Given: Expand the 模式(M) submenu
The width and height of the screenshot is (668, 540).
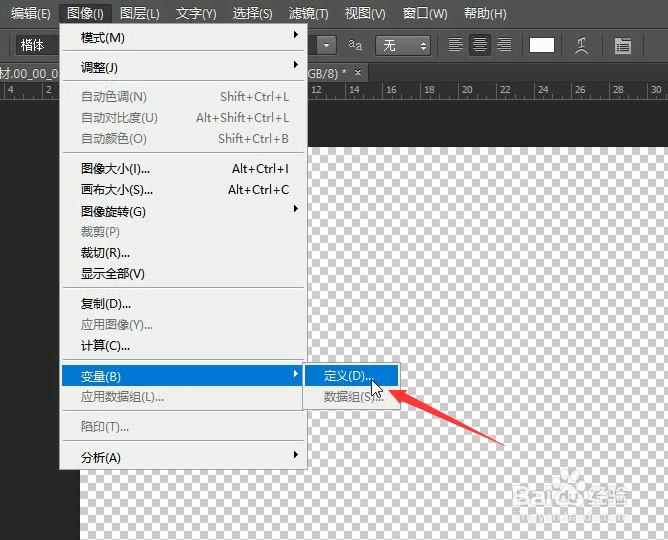Looking at the screenshot, I should 183,37.
